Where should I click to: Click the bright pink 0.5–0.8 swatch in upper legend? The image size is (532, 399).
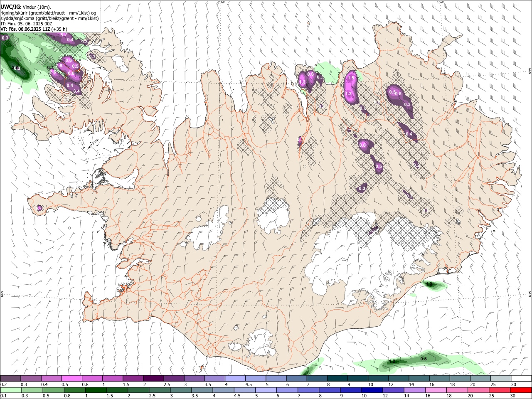coord(72,379)
